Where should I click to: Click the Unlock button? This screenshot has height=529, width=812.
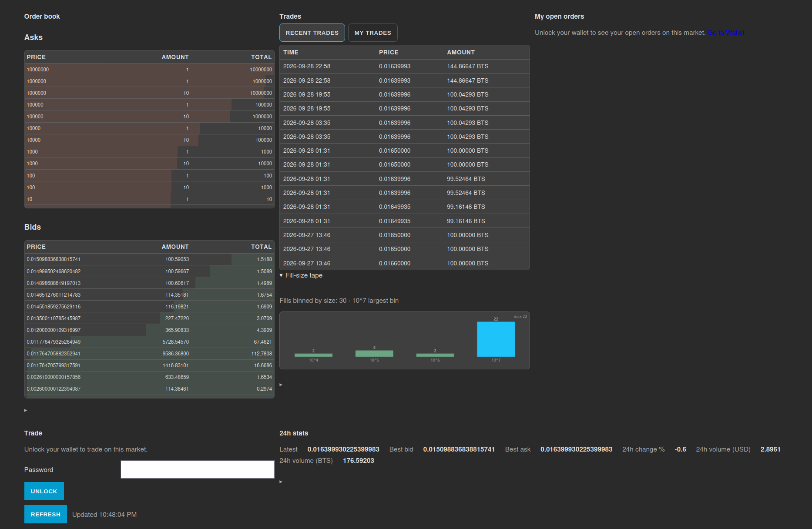tap(44, 491)
